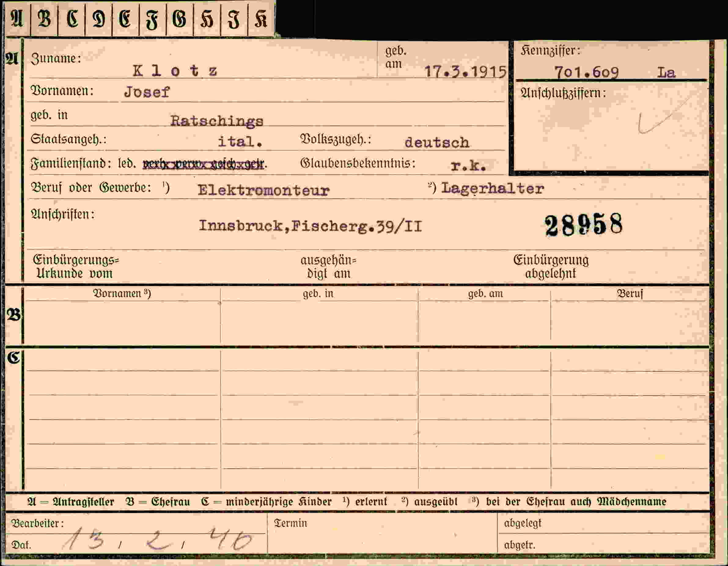The image size is (728, 566).
Task: Select the index tab lettered B
Action: coord(44,18)
